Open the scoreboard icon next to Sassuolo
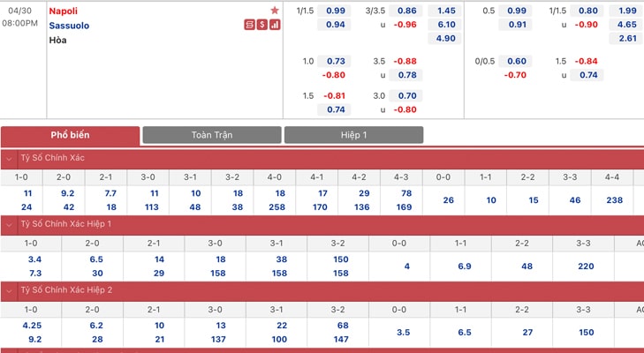The height and width of the screenshot is (353, 644). [x=249, y=25]
